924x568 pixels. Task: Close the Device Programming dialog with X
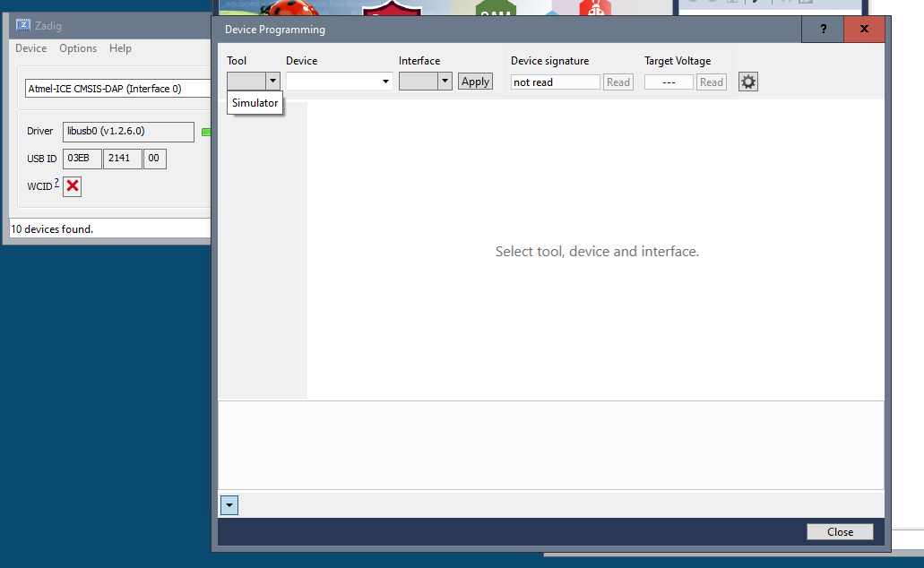point(864,29)
